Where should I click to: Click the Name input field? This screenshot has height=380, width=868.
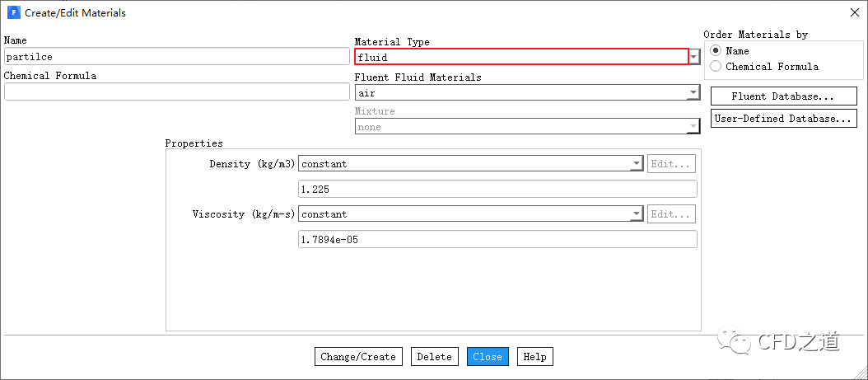176,57
